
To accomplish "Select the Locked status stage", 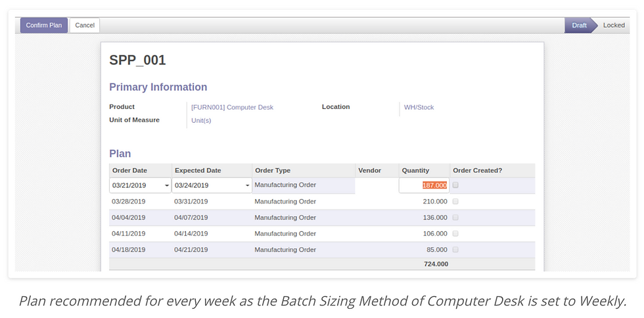I will [614, 26].
